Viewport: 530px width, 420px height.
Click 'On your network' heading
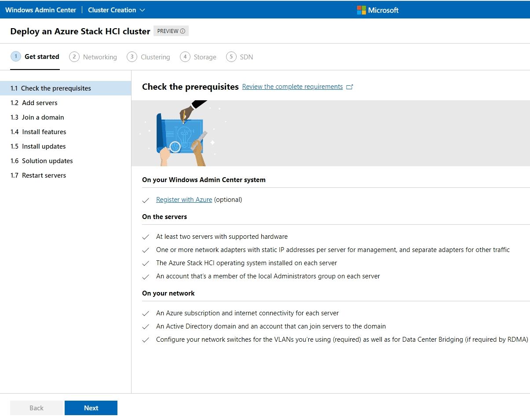tap(168, 293)
